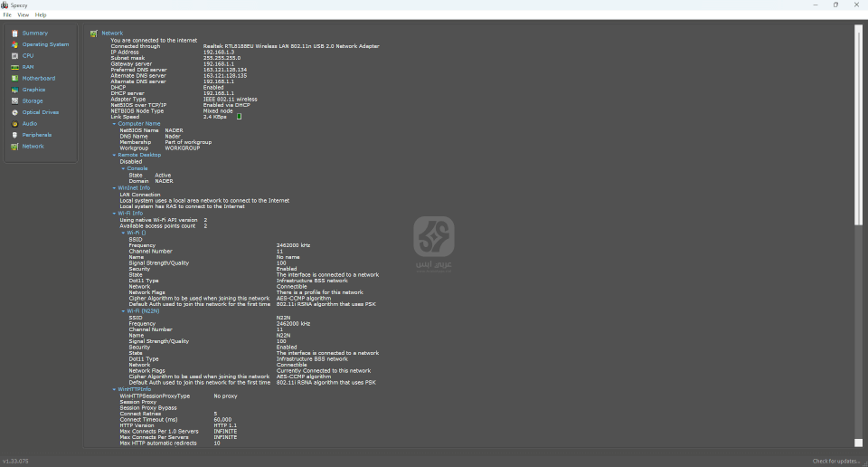Click the green Link Speed indicator

(239, 117)
